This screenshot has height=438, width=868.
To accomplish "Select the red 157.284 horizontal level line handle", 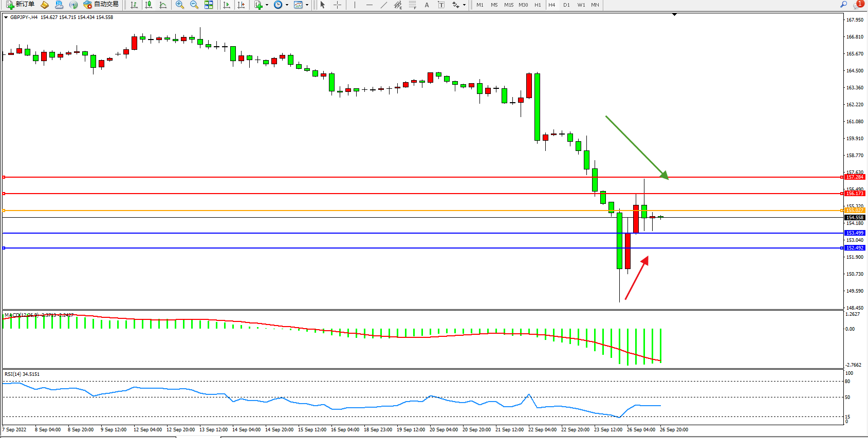I will pos(4,177).
